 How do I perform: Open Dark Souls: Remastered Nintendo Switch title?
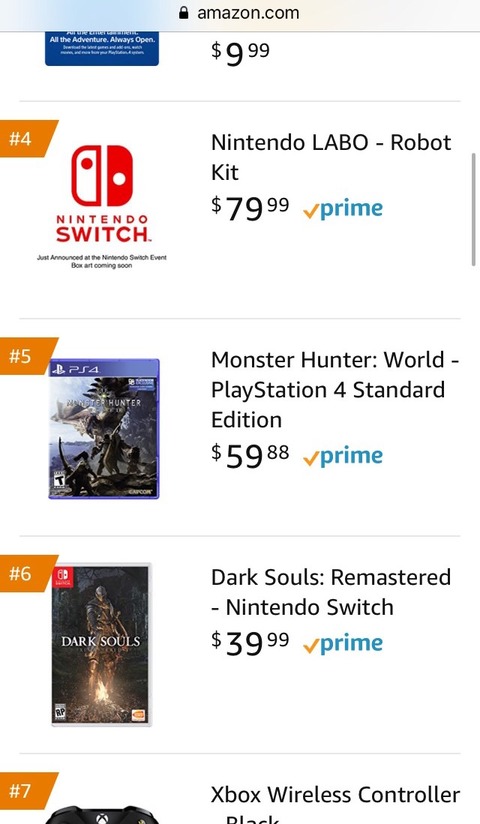coord(331,592)
